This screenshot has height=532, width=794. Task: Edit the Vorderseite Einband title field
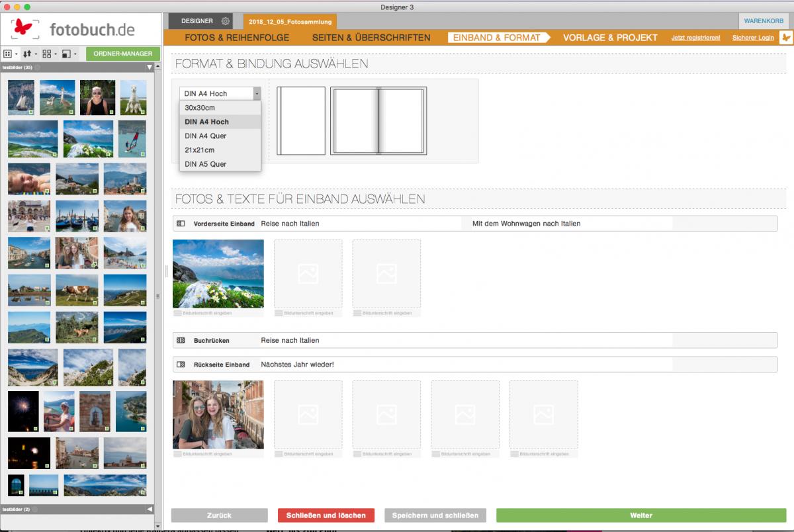coord(360,224)
